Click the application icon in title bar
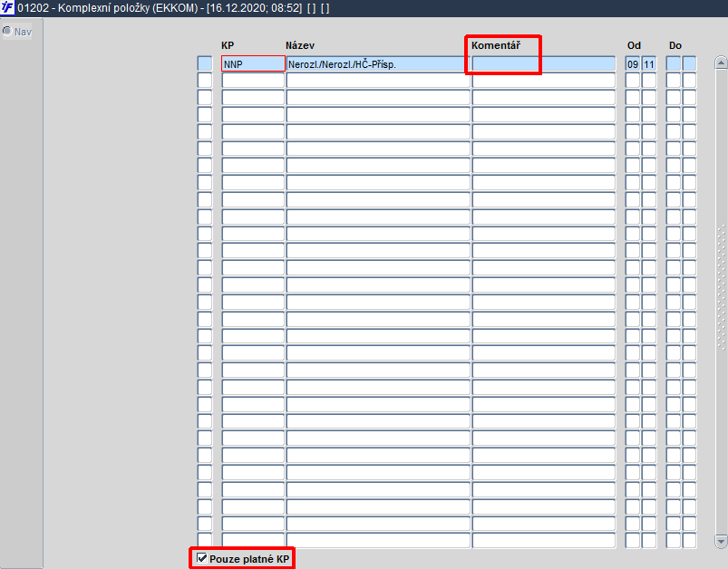Viewport: 728px width, 569px height. pyautogui.click(x=7, y=7)
